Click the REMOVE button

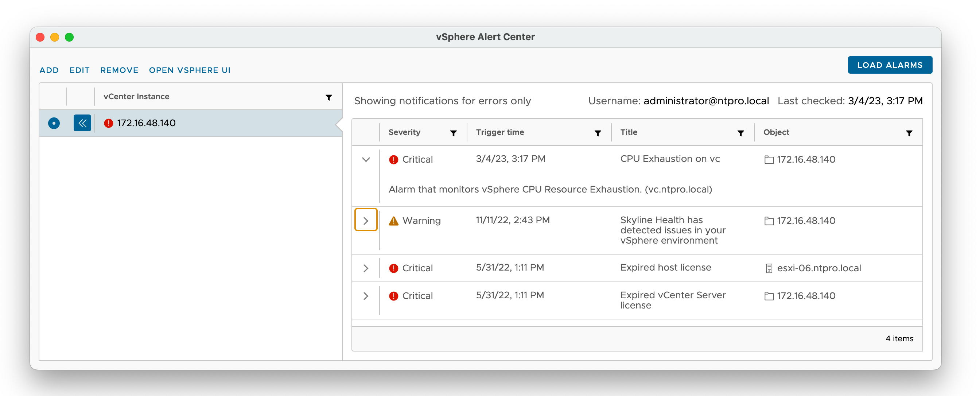tap(119, 70)
